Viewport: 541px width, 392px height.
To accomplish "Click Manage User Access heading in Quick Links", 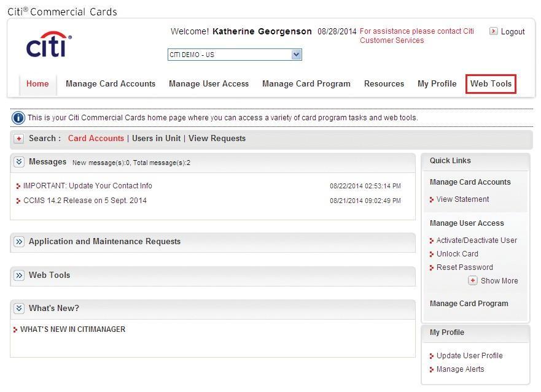I will point(467,223).
